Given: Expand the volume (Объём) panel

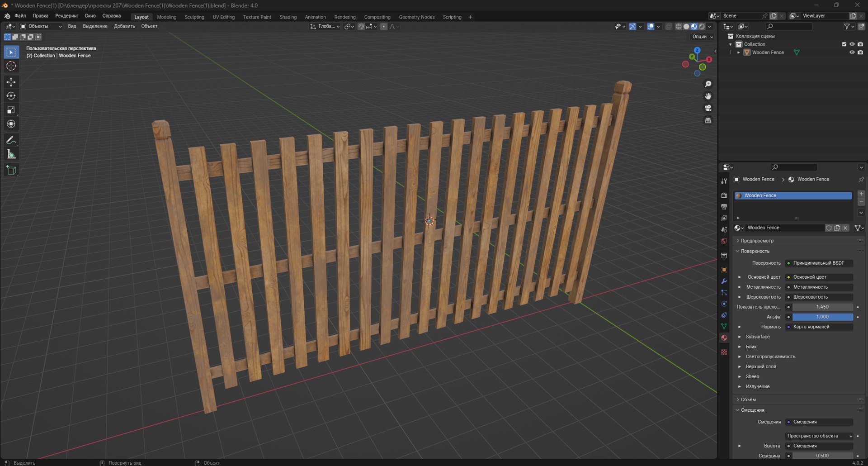Looking at the screenshot, I should click(748, 399).
